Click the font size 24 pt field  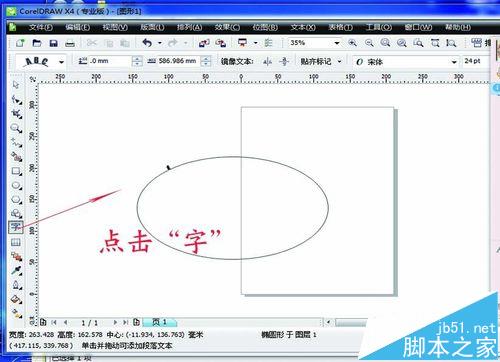[x=475, y=61]
